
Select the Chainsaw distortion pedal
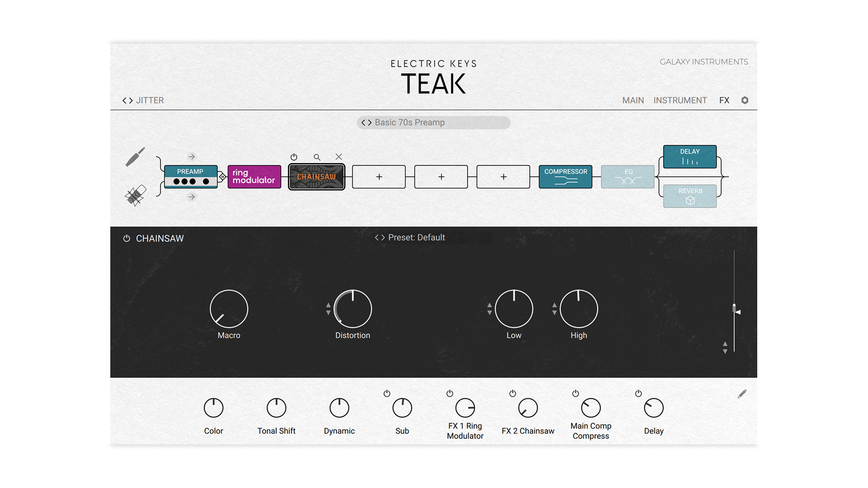click(316, 177)
